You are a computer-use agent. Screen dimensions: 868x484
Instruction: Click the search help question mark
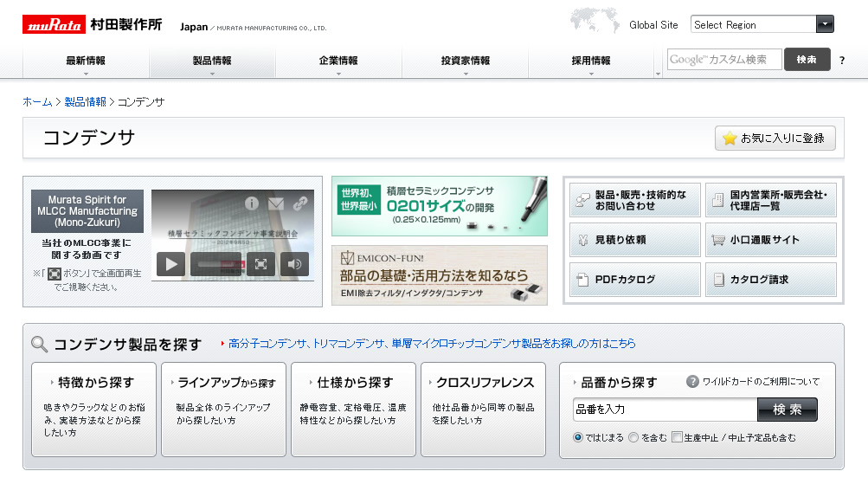pyautogui.click(x=842, y=61)
